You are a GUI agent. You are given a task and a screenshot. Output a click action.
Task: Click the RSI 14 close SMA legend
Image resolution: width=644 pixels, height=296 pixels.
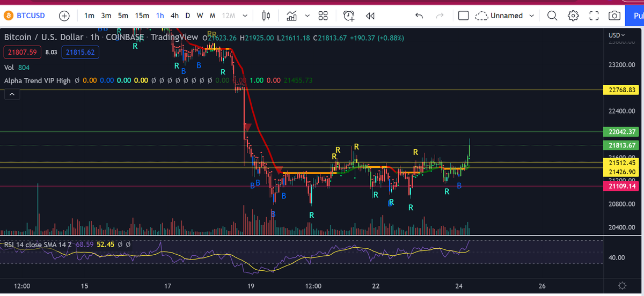(38, 244)
